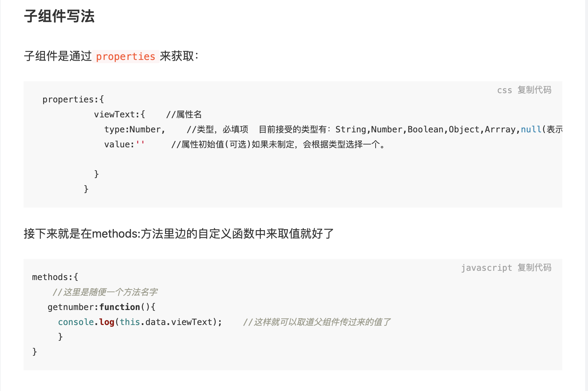Copy the javascript code block via 复制代码
Screen dimensions: 588x391
534,268
